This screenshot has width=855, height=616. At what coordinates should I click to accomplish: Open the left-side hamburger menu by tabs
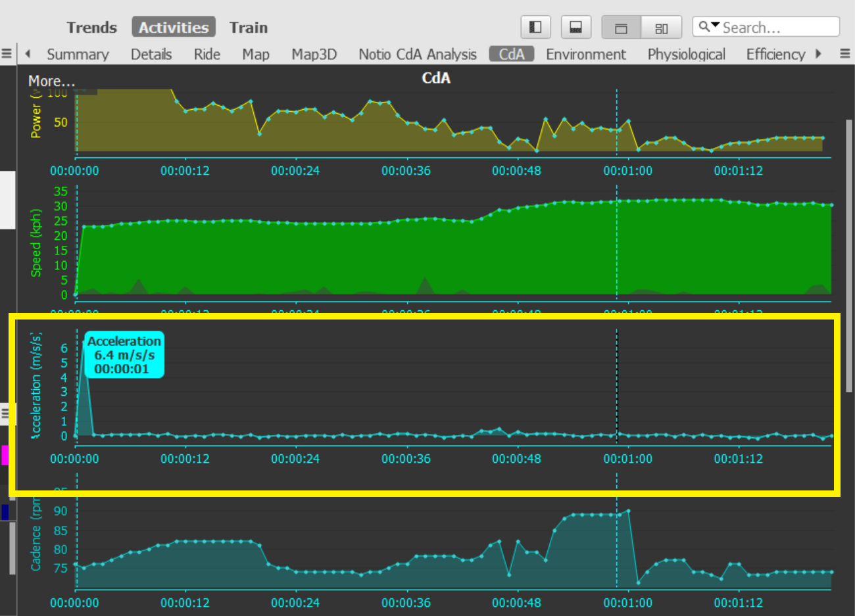point(7,54)
